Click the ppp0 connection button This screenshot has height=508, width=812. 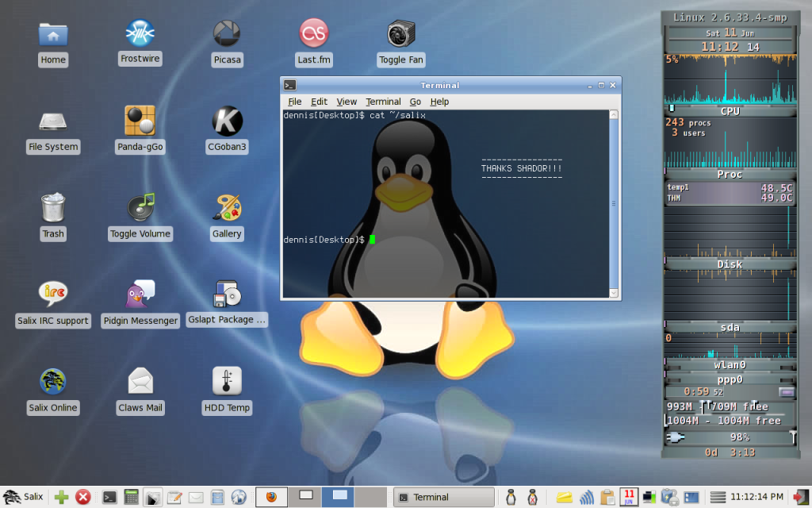tap(787, 392)
